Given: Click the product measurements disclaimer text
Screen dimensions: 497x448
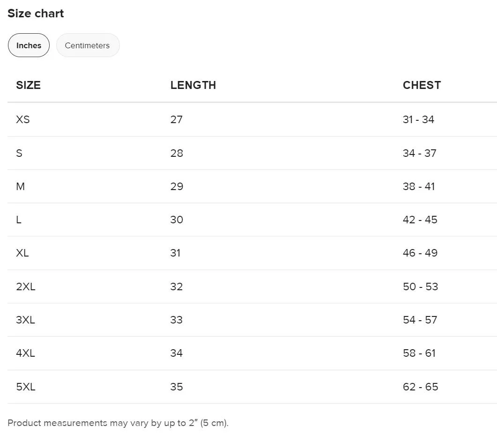Looking at the screenshot, I should (x=118, y=423).
